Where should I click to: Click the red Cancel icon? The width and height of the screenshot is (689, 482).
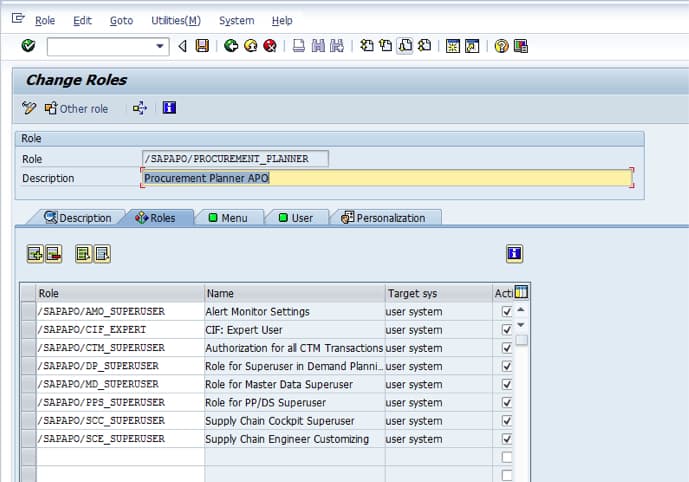tap(270, 46)
